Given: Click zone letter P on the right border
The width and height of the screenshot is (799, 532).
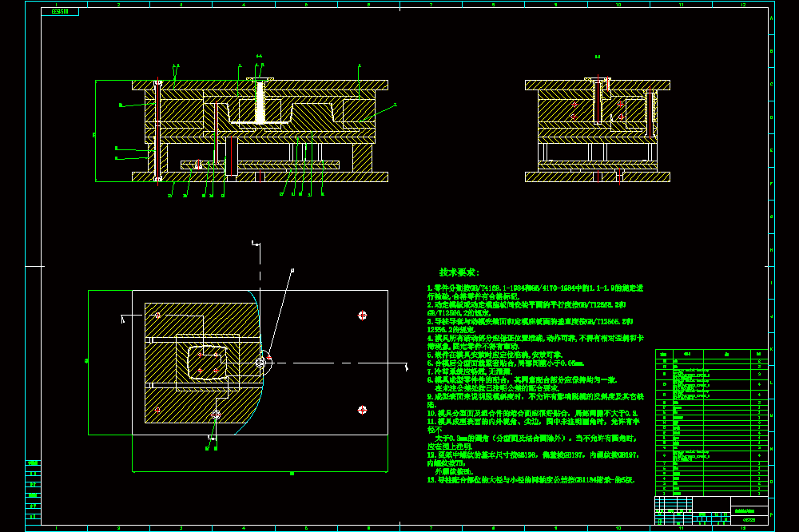Looking at the screenshot, I should coord(772,514).
